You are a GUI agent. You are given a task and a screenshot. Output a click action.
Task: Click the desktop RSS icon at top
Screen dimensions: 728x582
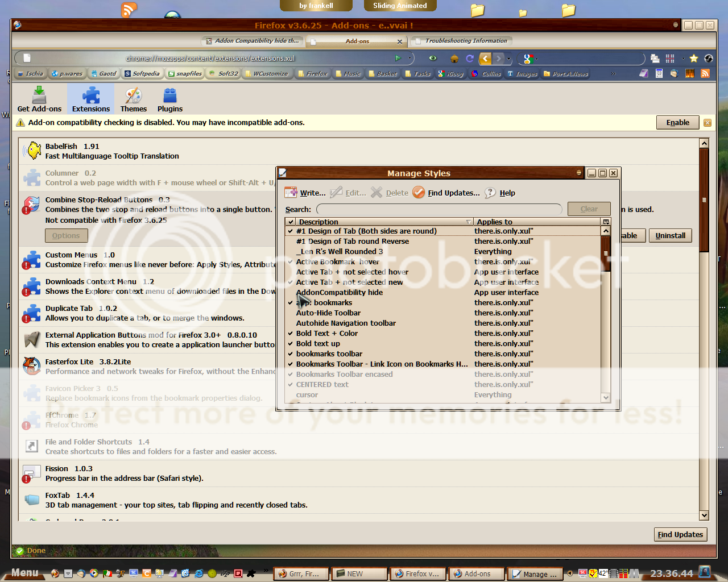click(129, 10)
